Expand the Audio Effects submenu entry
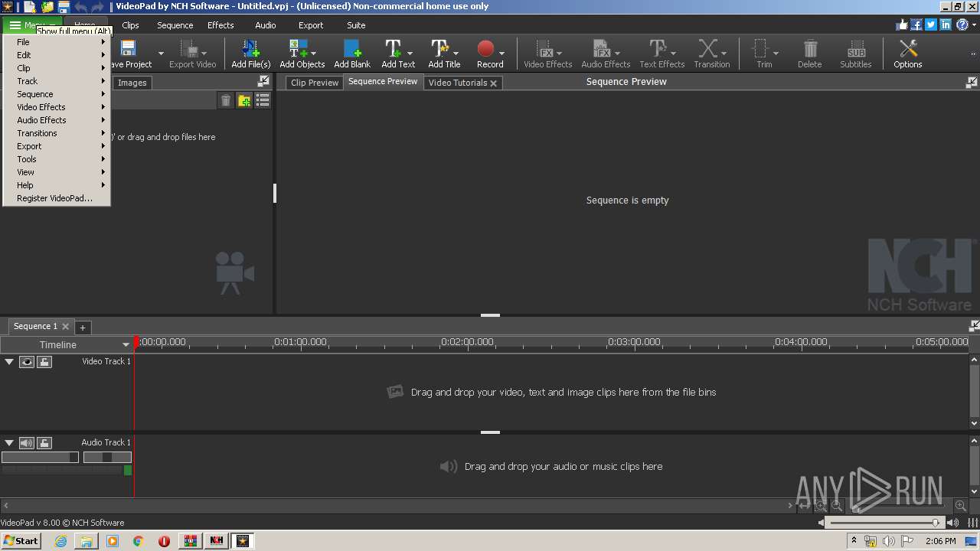The width and height of the screenshot is (980, 551). click(57, 120)
